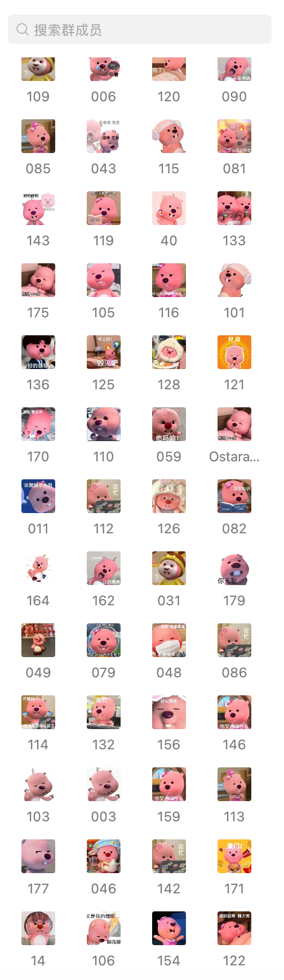
Task: Select the avatar of member 006
Action: coord(104,69)
